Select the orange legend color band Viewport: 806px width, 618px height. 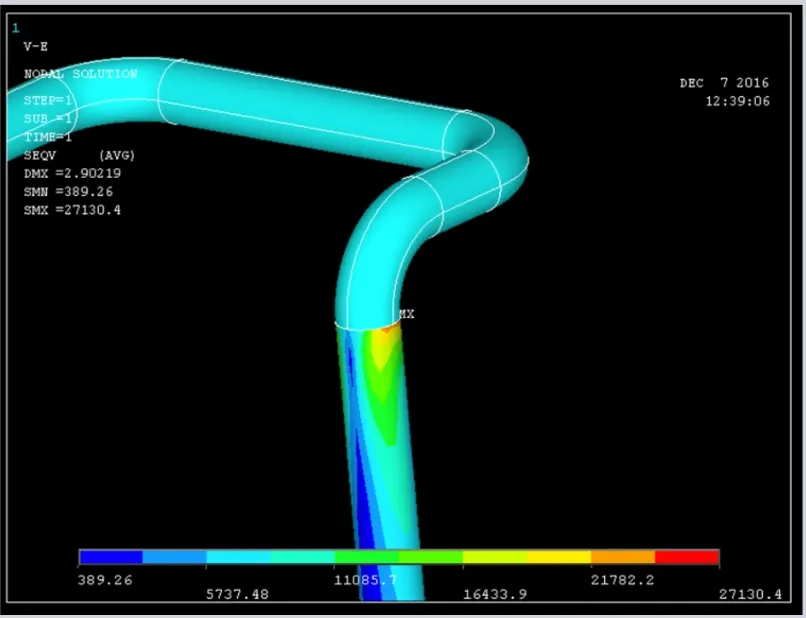click(623, 557)
